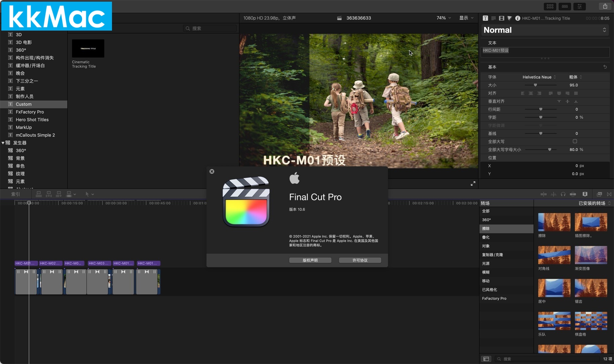Viewport: 614px width, 364px height.
Task: Toggle audio skimming waveform icon
Action: pyautogui.click(x=553, y=194)
